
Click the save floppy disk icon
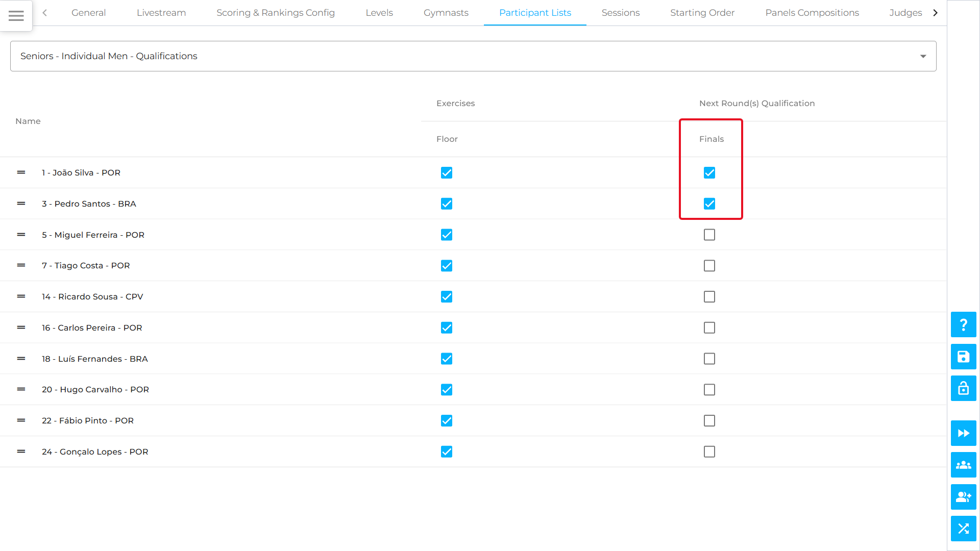963,357
